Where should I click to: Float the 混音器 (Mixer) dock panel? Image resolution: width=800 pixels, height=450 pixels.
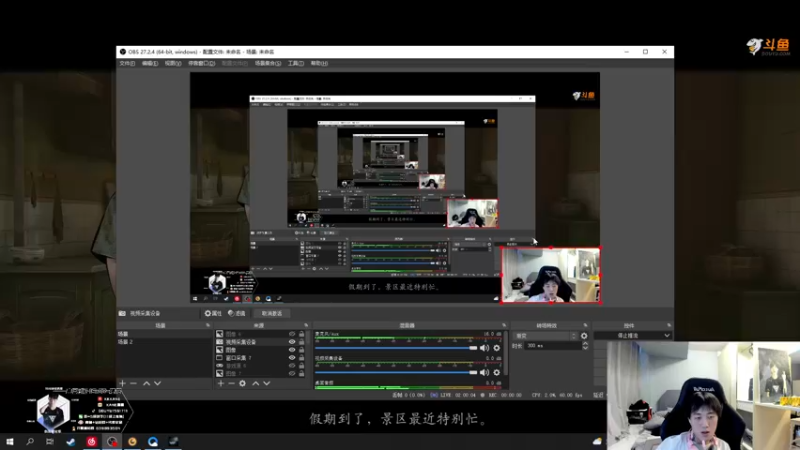[504, 325]
